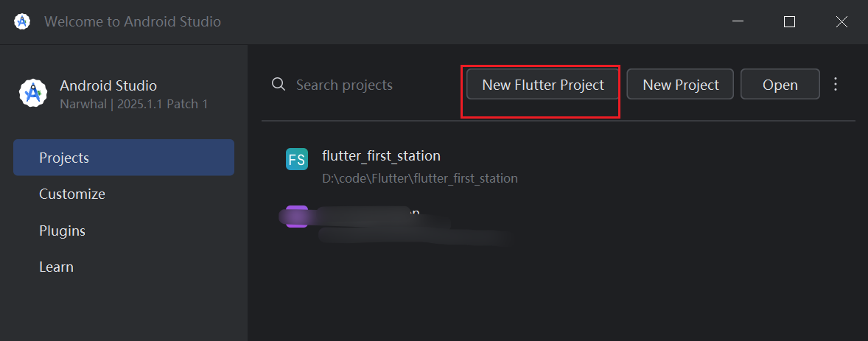Open the three-dot more options menu
The height and width of the screenshot is (341, 868).
click(x=836, y=85)
